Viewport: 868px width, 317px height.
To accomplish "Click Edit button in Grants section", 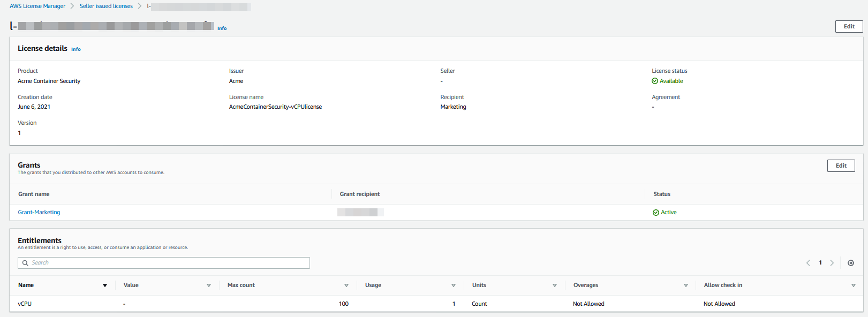I will [841, 165].
